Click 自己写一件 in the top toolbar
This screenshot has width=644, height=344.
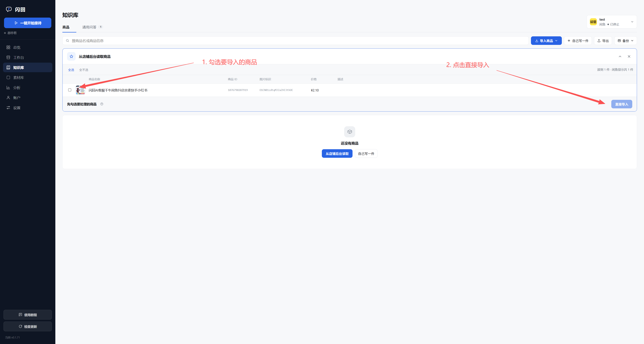(x=578, y=41)
